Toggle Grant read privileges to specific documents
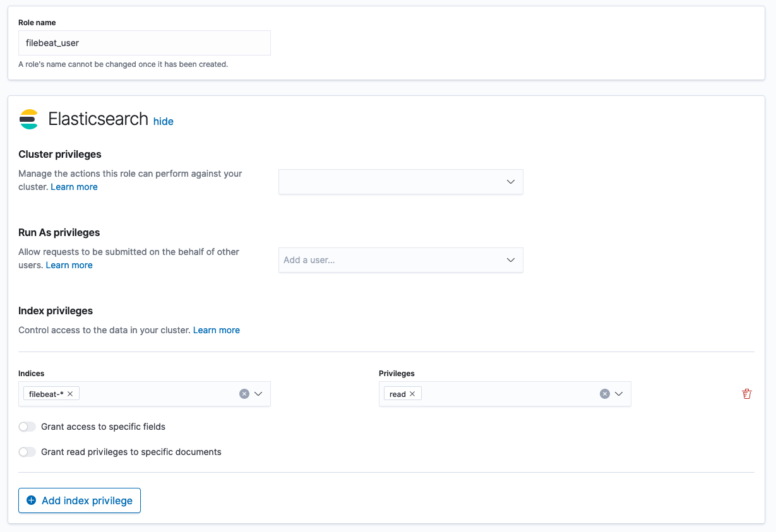This screenshot has height=532, width=776. point(27,452)
